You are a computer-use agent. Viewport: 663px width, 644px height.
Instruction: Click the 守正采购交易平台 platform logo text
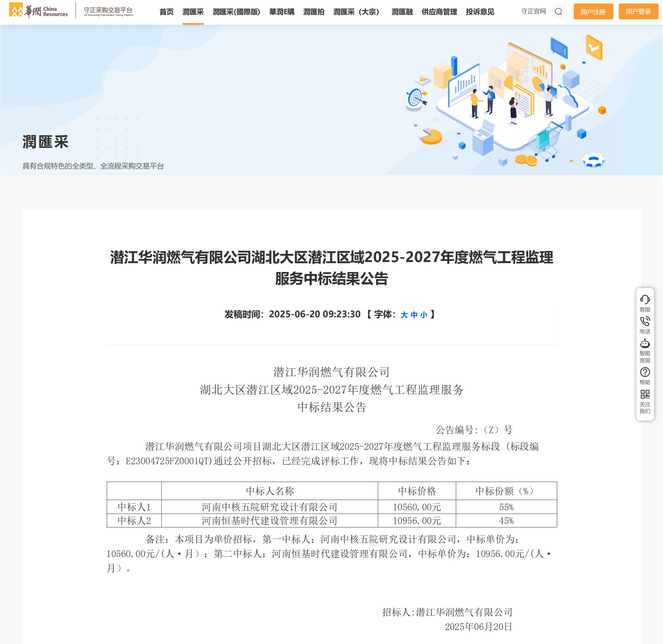(x=108, y=11)
